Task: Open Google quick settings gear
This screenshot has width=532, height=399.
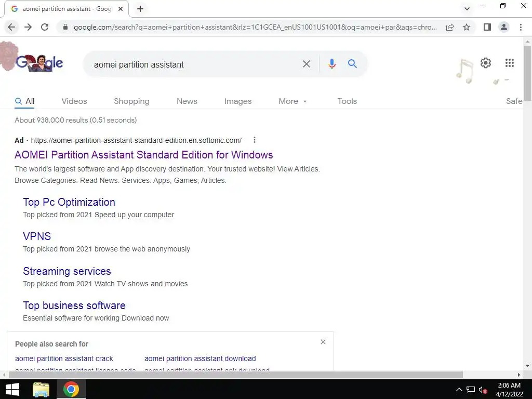Action: [x=486, y=63]
